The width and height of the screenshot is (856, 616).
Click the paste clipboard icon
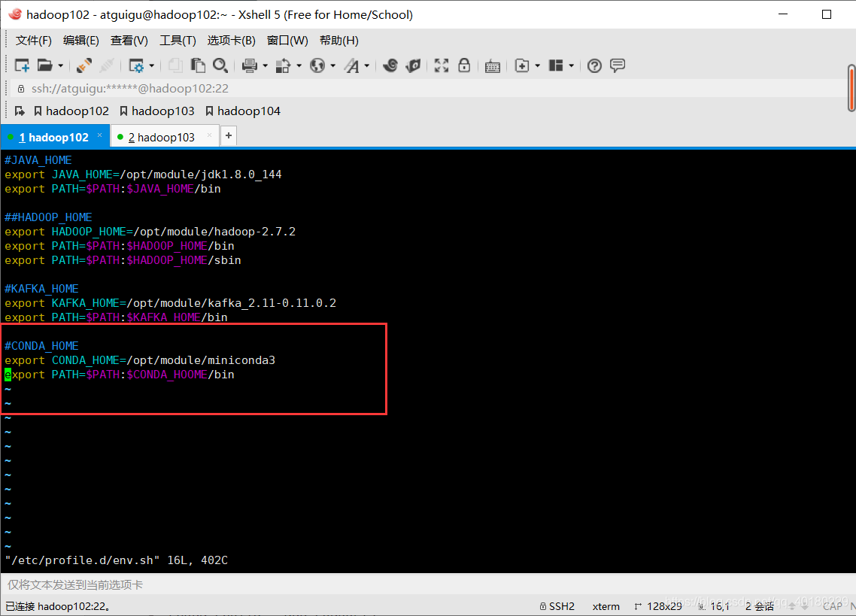pos(198,65)
